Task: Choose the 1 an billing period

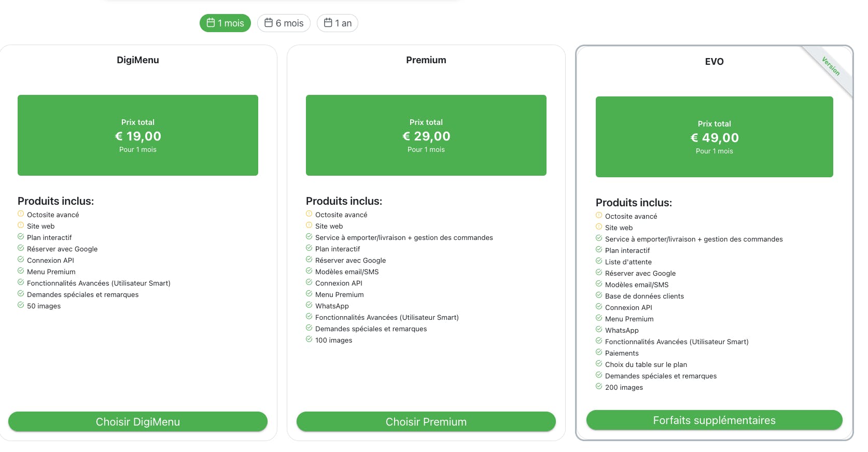Action: click(x=338, y=23)
